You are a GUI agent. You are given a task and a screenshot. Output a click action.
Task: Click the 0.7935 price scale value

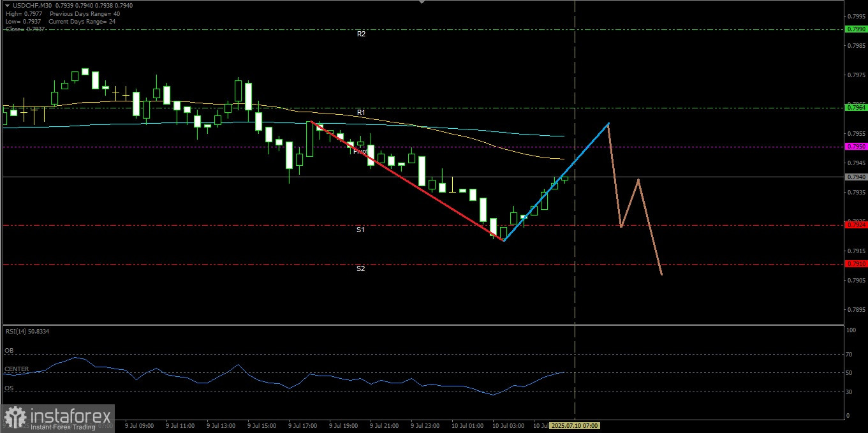click(x=855, y=192)
